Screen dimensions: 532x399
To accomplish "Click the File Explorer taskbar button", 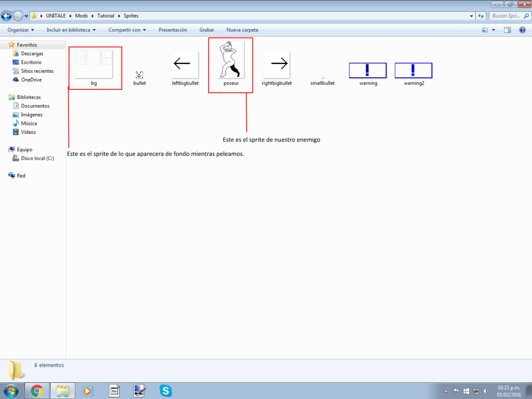I will pos(63,391).
